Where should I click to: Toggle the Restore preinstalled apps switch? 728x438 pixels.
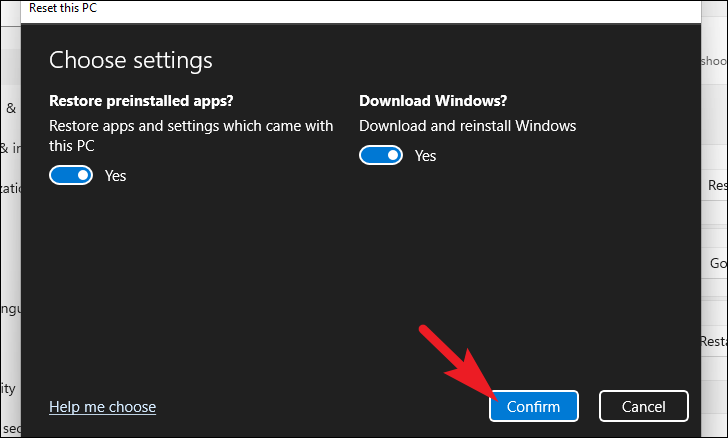coord(71,175)
